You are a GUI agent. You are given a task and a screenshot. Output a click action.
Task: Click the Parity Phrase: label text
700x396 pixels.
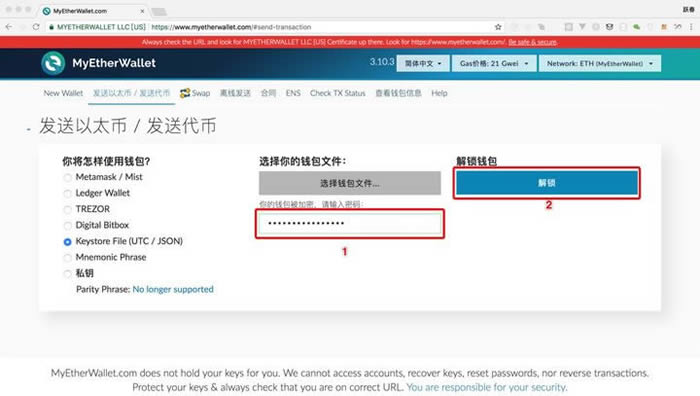103,289
